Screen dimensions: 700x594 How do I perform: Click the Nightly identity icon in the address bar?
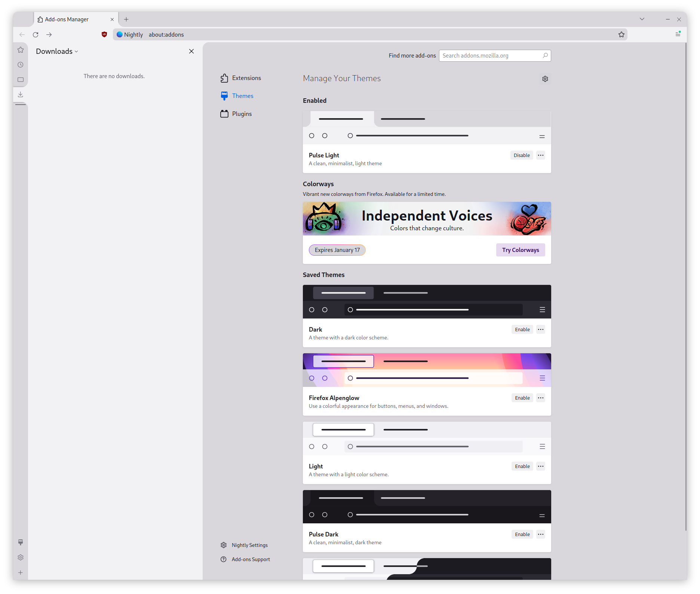pyautogui.click(x=129, y=34)
